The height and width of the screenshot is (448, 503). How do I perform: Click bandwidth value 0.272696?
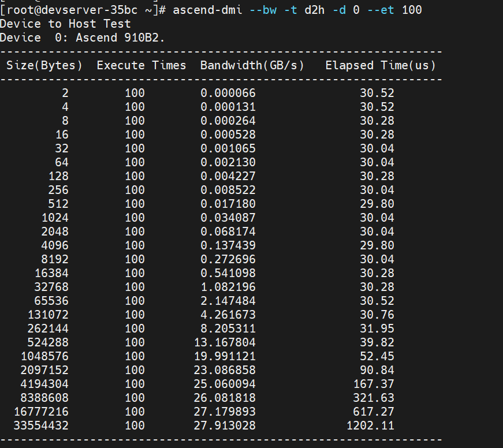228,259
